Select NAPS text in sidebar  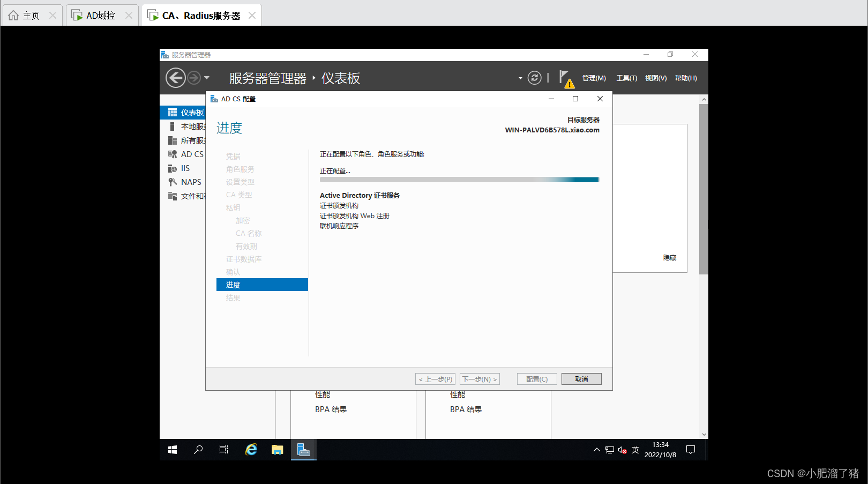click(191, 182)
